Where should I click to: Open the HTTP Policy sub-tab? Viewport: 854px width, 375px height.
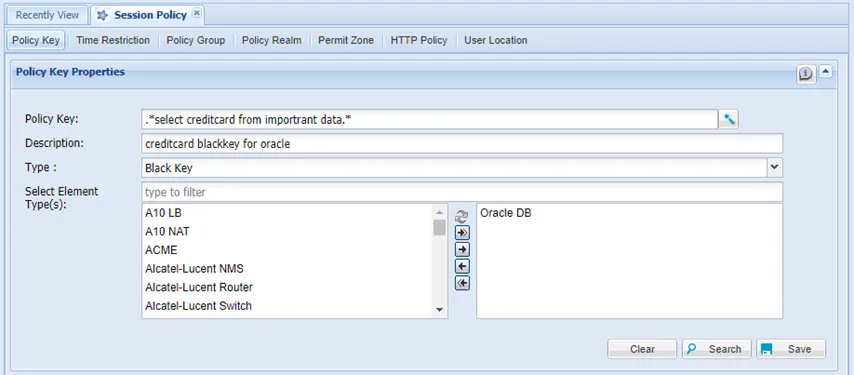pyautogui.click(x=418, y=40)
